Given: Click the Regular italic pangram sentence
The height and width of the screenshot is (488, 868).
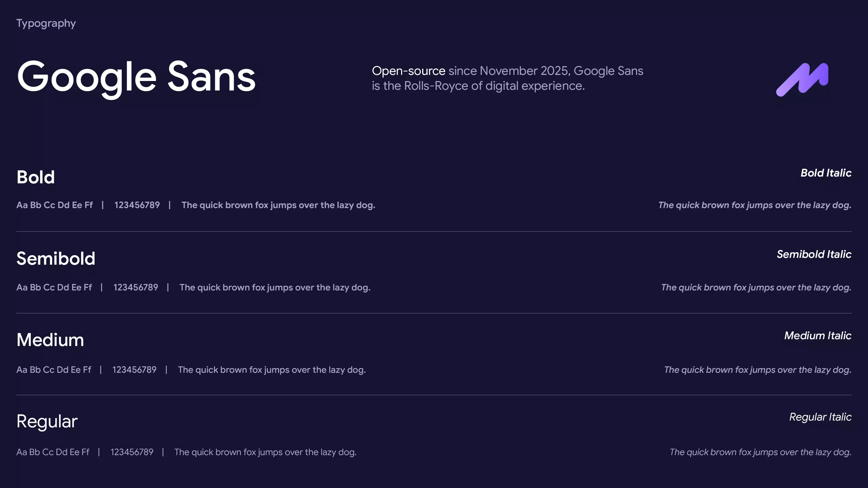Looking at the screenshot, I should pos(760,452).
